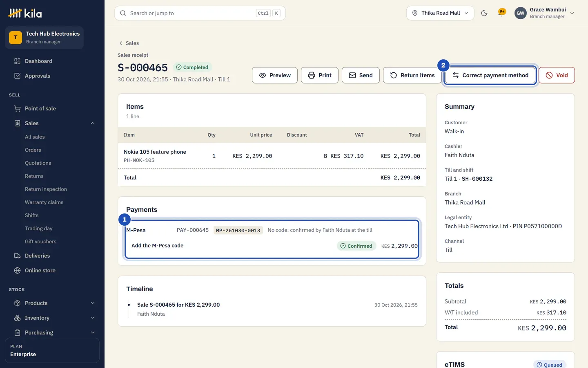The image size is (588, 368).
Task: Open Quotations under Sales
Action: pos(38,163)
